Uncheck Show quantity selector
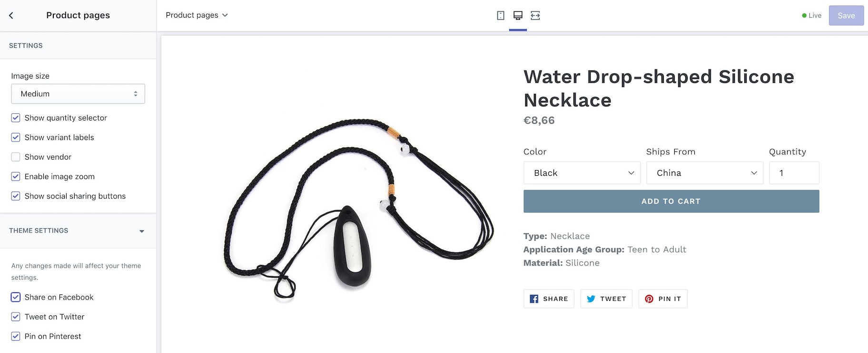Viewport: 868px width, 353px height. 16,118
